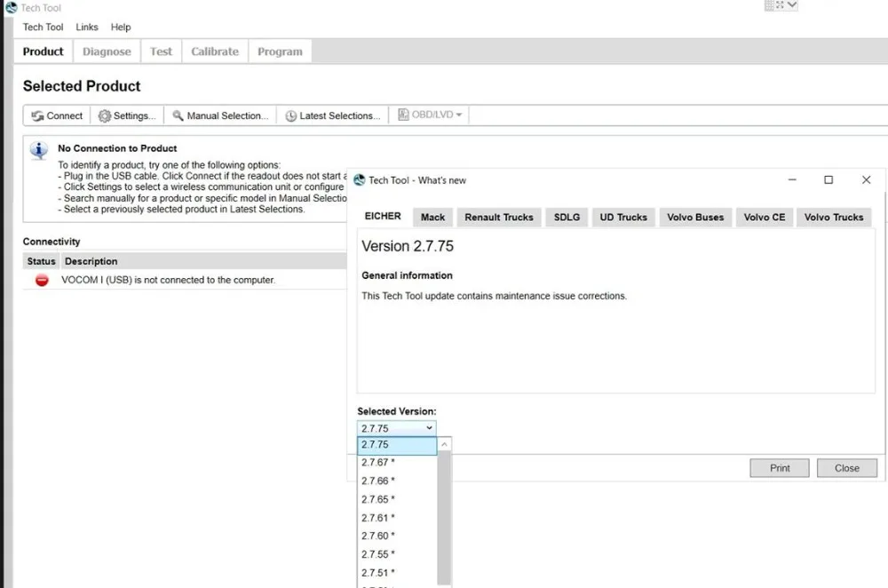Screen dimensions: 888x588
Task: Switch to the Program tab
Action: click(280, 52)
